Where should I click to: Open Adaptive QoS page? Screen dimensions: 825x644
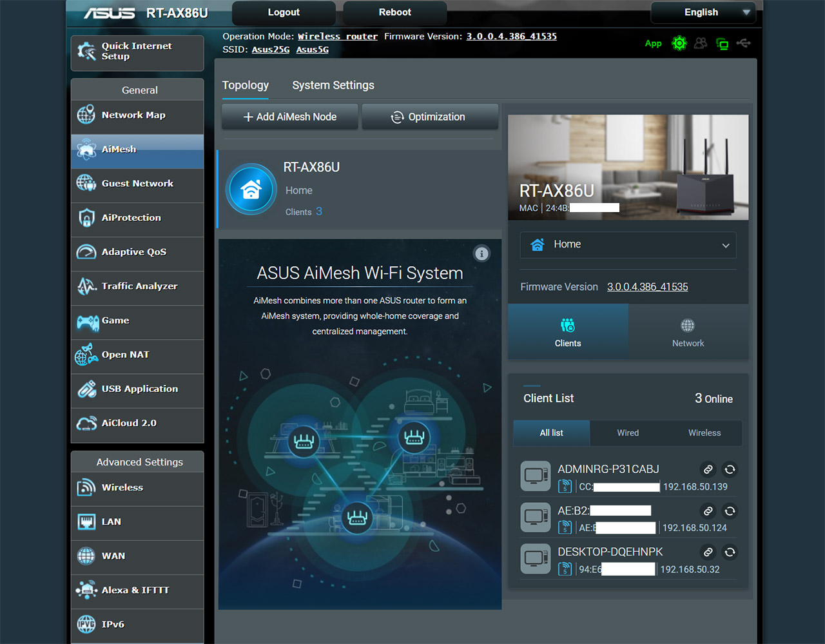[137, 253]
